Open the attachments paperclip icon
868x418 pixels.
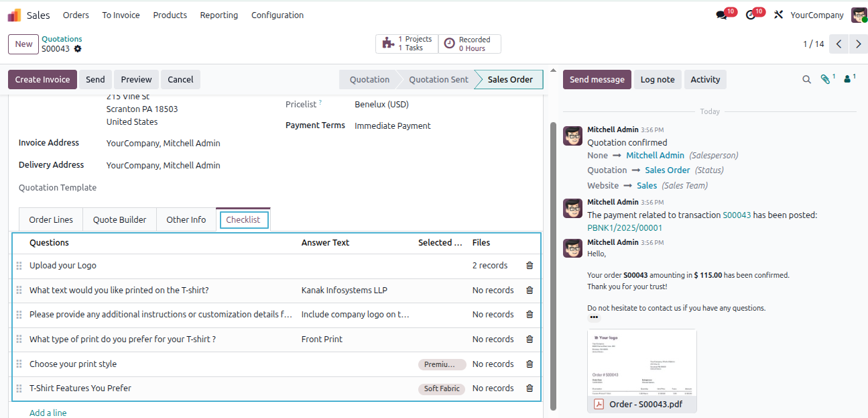[825, 79]
